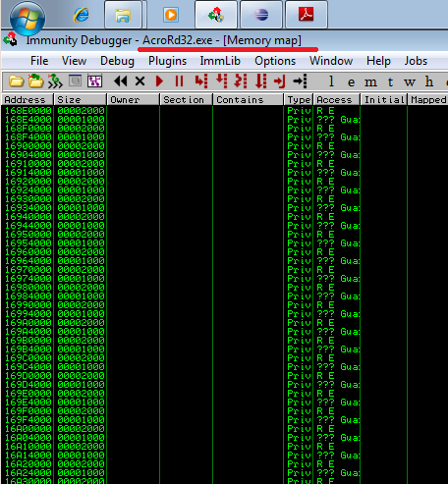Click the red Run program play icon
448x484 pixels.
159,81
